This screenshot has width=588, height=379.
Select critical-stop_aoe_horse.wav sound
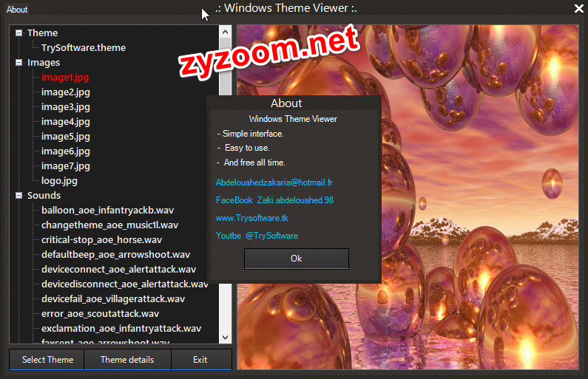101,239
